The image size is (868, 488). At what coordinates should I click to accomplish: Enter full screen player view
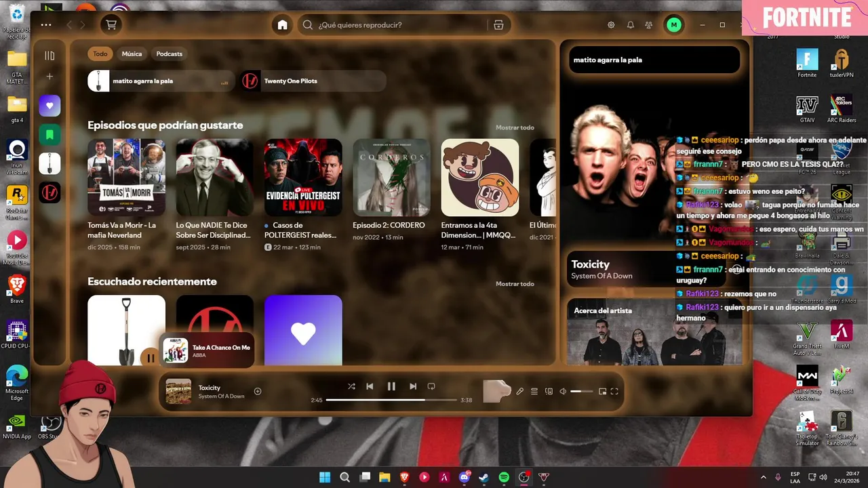[x=614, y=391]
